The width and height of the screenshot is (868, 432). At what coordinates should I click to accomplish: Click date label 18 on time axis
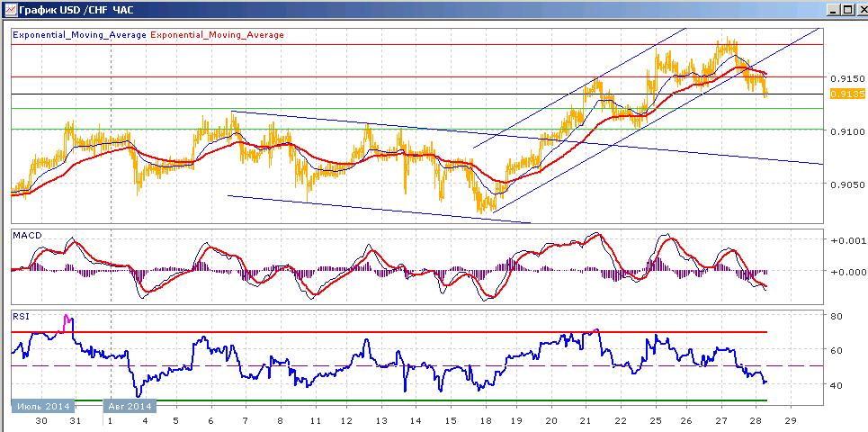486,421
